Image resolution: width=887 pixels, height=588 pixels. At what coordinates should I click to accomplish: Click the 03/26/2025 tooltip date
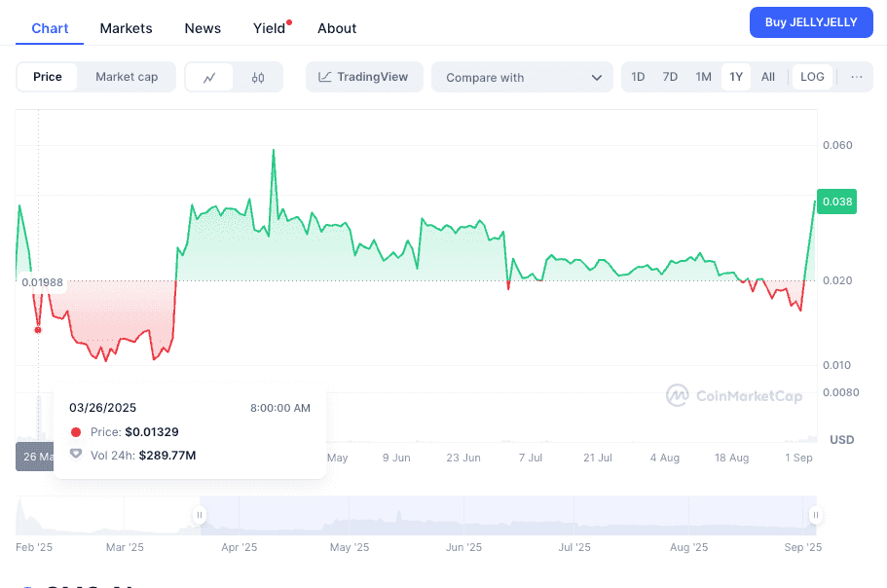(x=102, y=408)
